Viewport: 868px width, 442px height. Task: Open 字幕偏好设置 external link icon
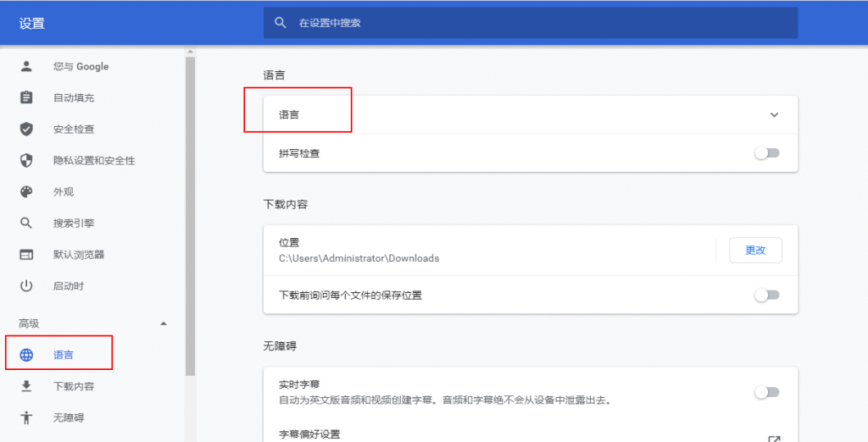click(773, 439)
